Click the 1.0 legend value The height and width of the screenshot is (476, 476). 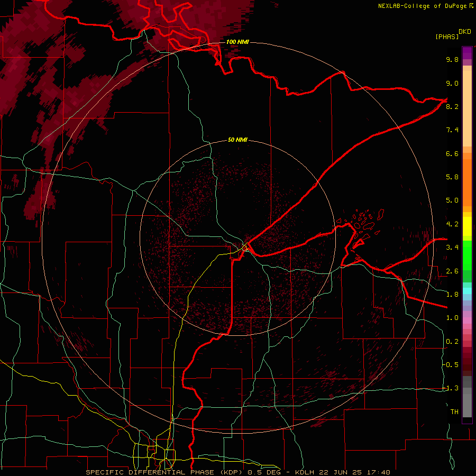(452, 318)
